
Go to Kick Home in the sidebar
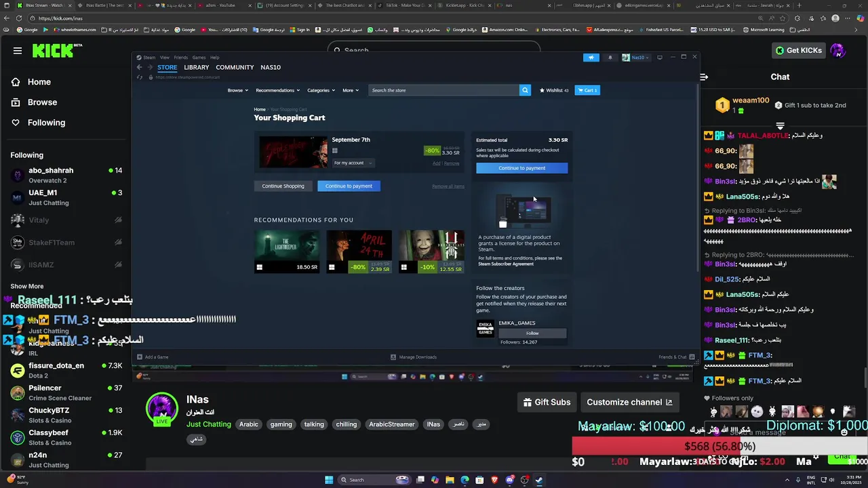[x=39, y=82]
